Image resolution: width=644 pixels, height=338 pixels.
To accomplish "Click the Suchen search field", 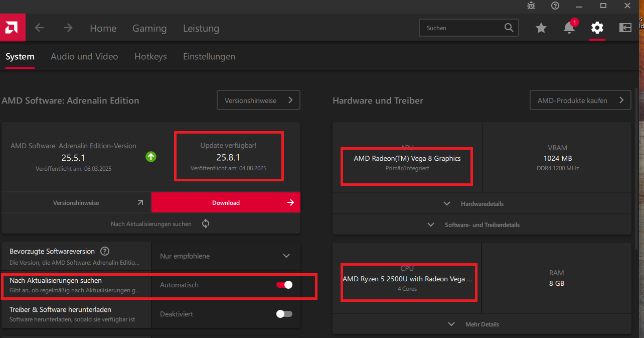I will coord(468,28).
